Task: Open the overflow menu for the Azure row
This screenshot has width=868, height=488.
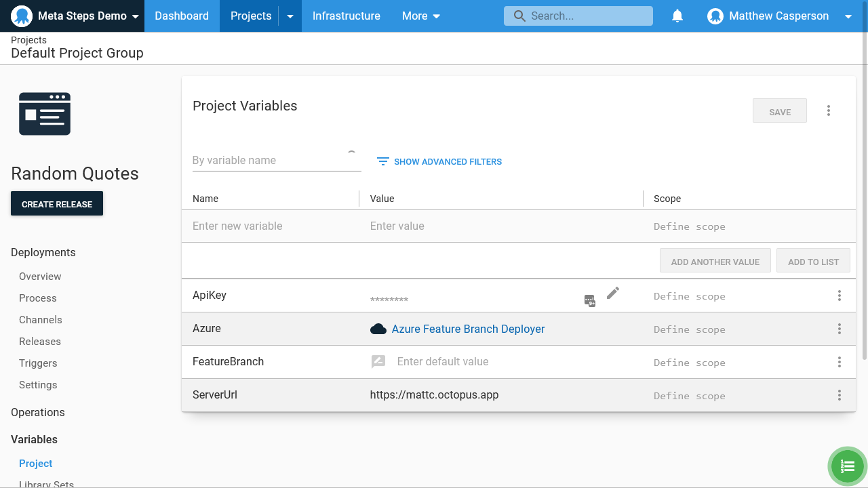Action: tap(839, 329)
